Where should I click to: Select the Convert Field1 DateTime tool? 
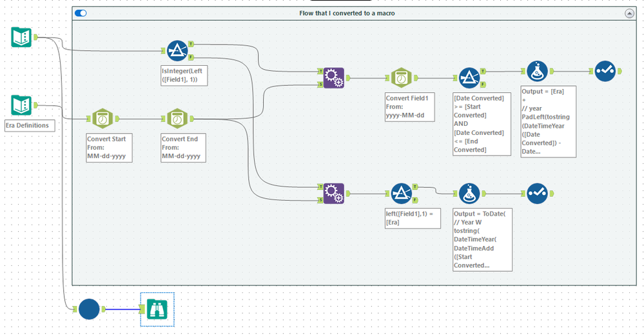[401, 77]
